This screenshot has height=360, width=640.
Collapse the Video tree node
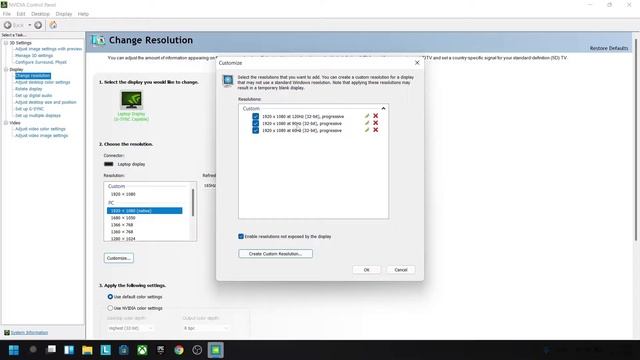point(6,122)
